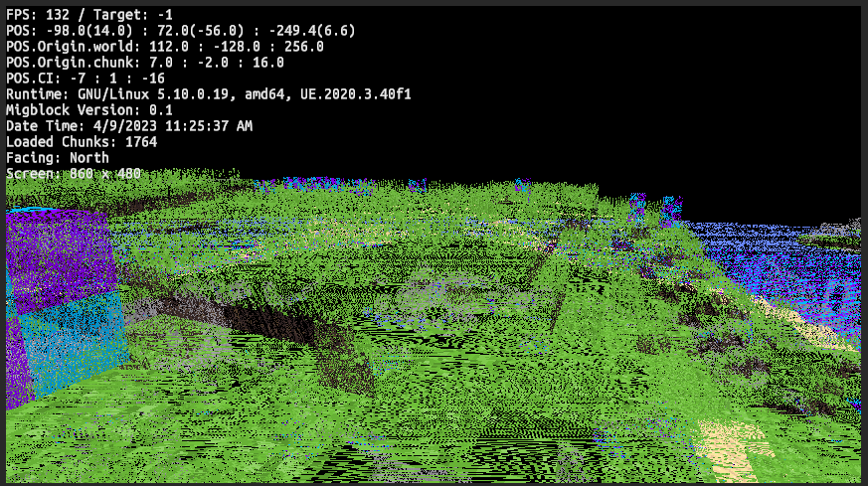868x486 pixels.
Task: Click the POS.Origin.chunk: 7.0 line
Action: [x=145, y=63]
